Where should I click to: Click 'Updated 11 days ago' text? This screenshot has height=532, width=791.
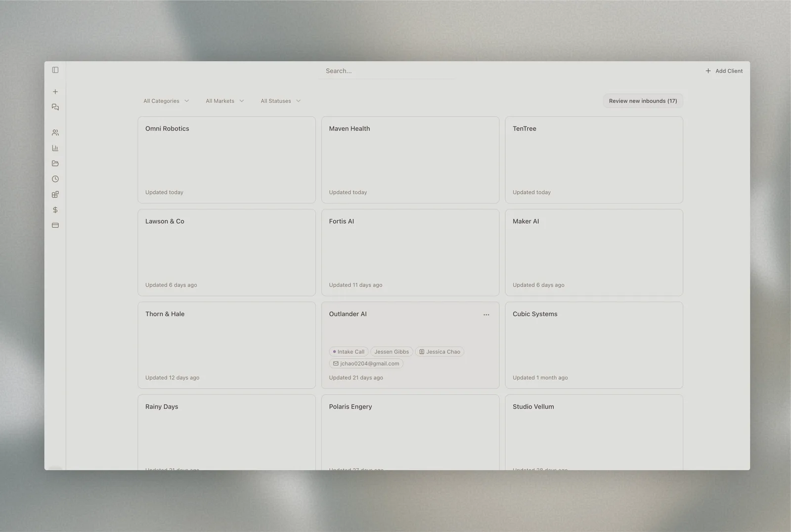355,285
